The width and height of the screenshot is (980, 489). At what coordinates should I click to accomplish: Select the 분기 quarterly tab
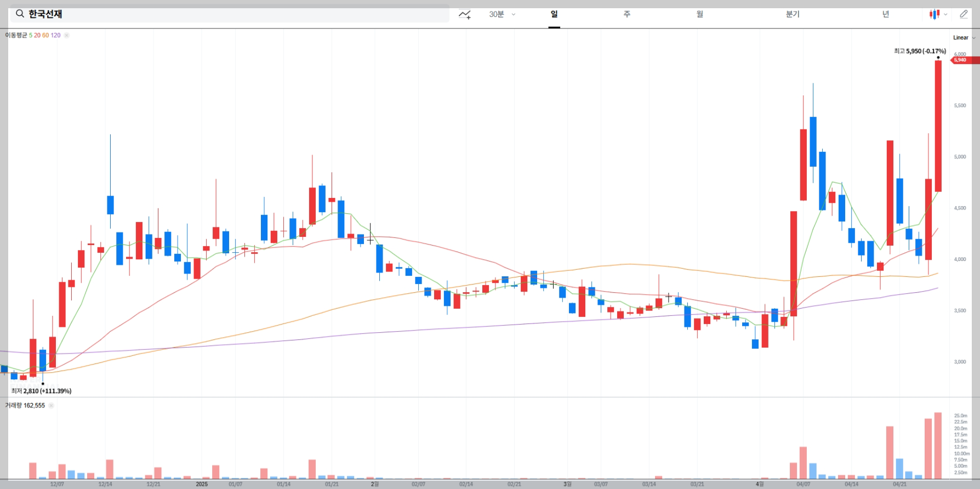click(793, 14)
